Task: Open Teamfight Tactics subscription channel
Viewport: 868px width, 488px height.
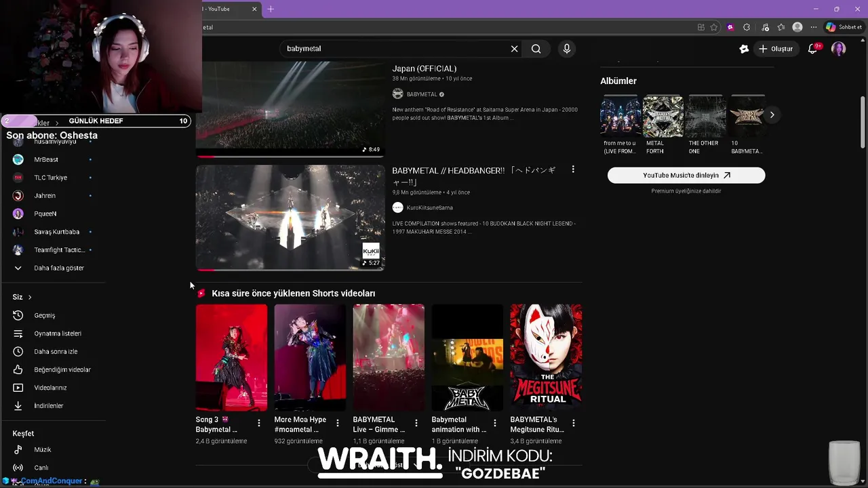Action: pos(53,249)
